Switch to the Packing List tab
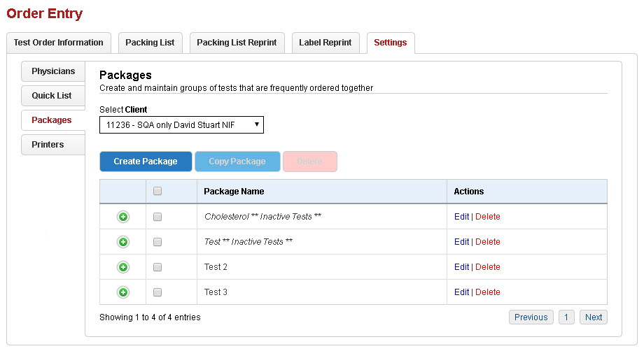Screen dimensions: 644x351 (150, 43)
